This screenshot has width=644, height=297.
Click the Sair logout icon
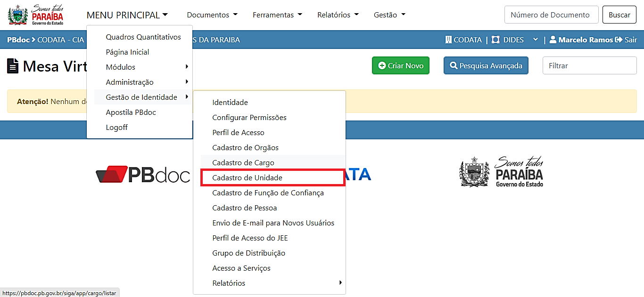619,40
